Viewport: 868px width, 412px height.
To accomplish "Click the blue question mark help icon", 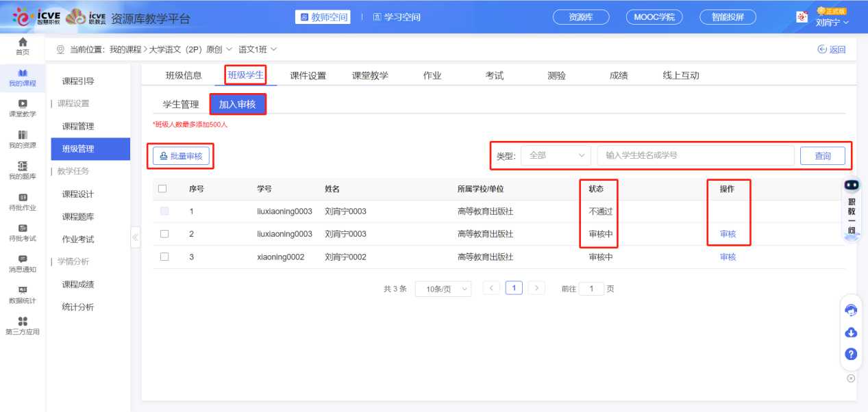I will pyautogui.click(x=850, y=355).
